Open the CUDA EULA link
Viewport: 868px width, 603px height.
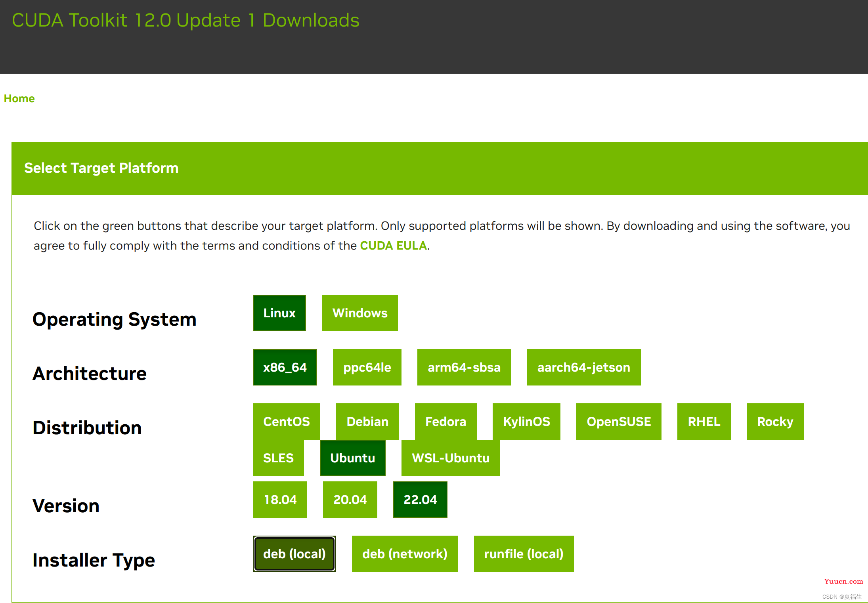pos(393,246)
